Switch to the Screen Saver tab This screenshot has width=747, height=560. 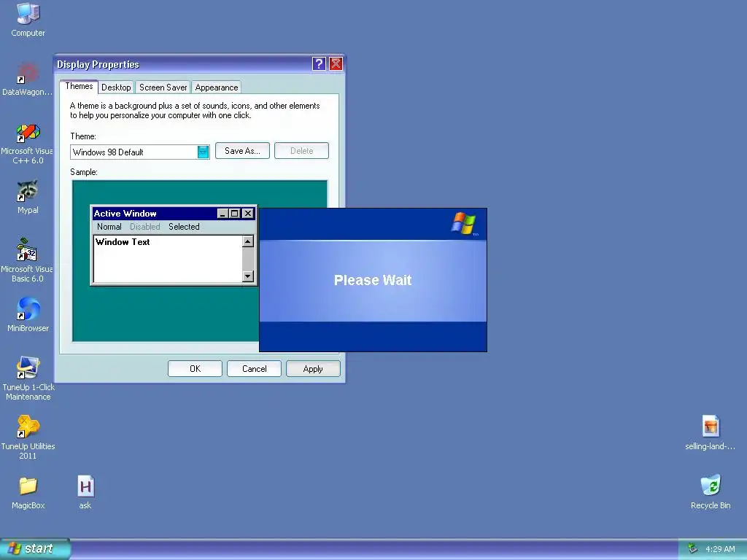click(163, 87)
